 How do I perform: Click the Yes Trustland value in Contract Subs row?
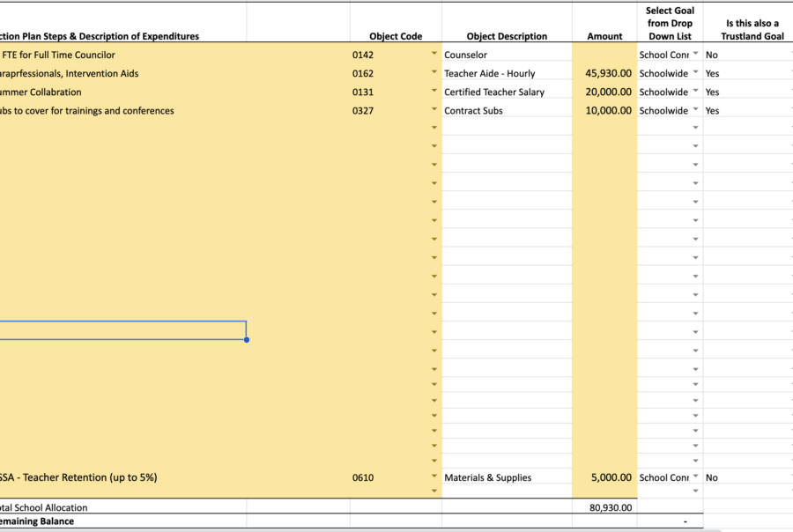click(712, 111)
